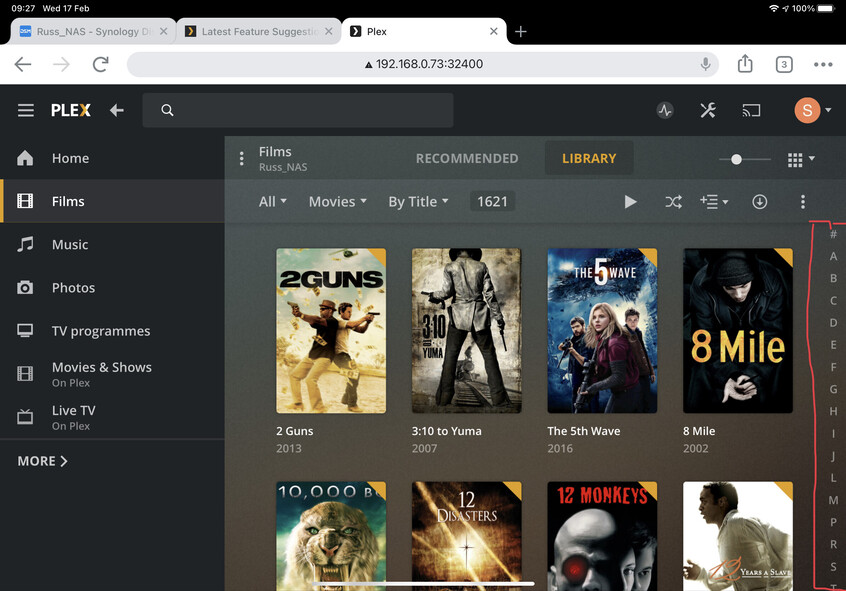
Task: Tap the microphone voice search icon
Action: coord(705,64)
